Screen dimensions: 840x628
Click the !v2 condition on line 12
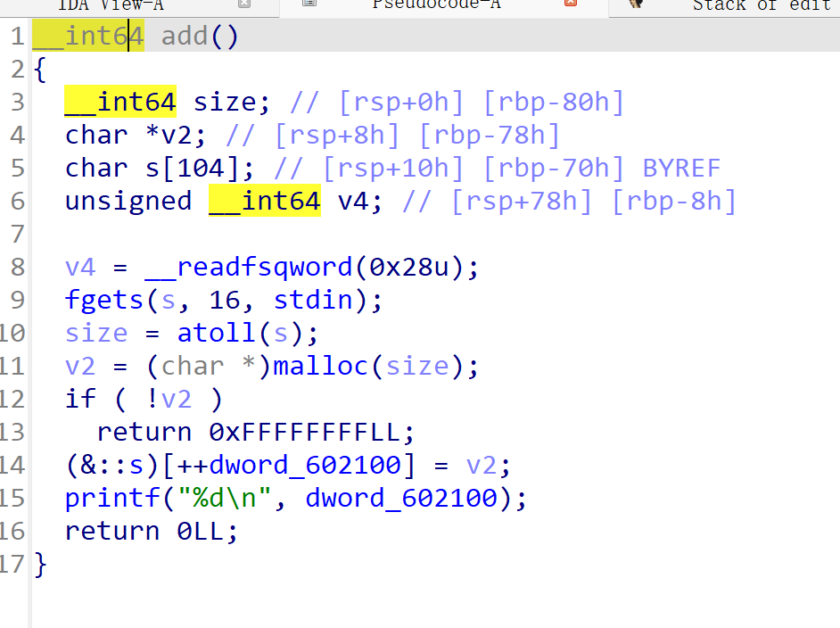click(169, 400)
